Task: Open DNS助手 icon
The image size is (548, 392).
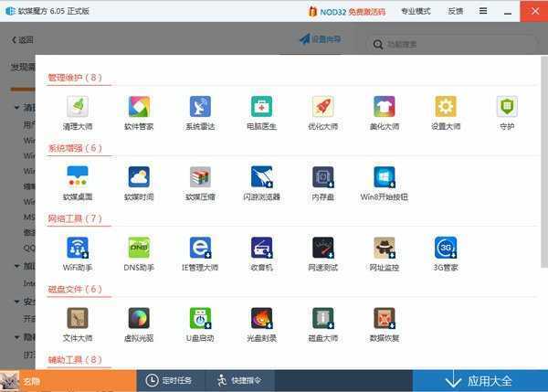Action: click(139, 248)
